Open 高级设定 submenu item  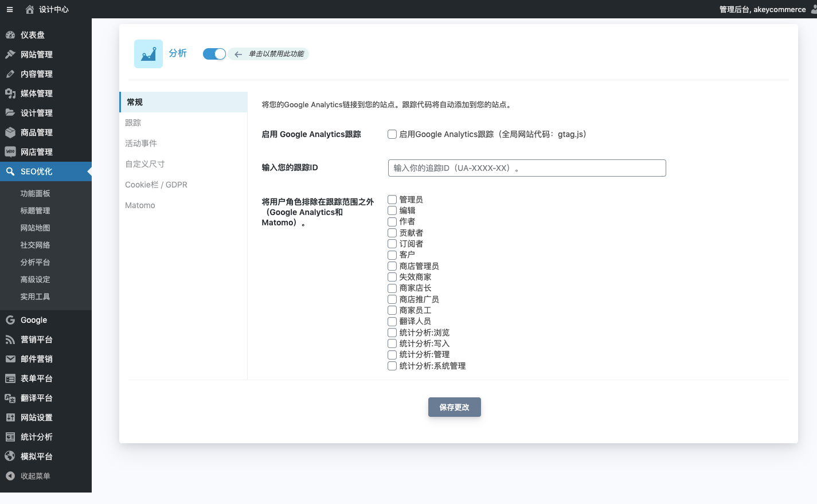[x=46, y=279]
